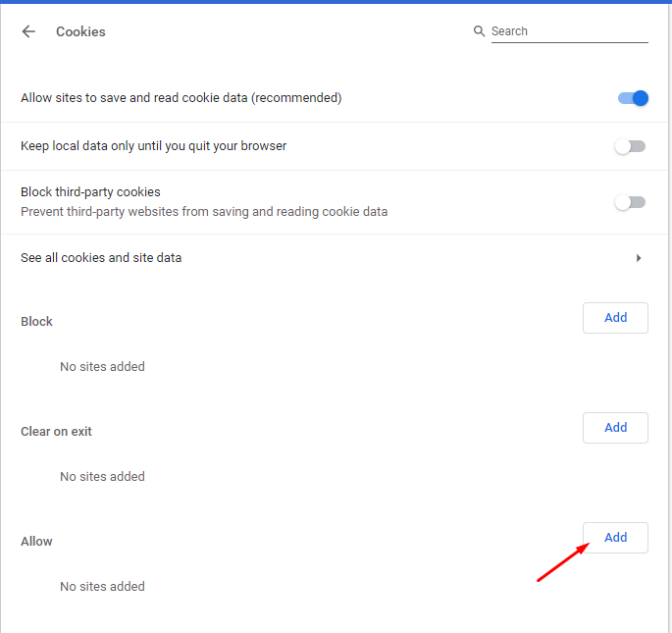Image resolution: width=672 pixels, height=633 pixels.
Task: Click the magnifying glass search icon
Action: tap(480, 31)
